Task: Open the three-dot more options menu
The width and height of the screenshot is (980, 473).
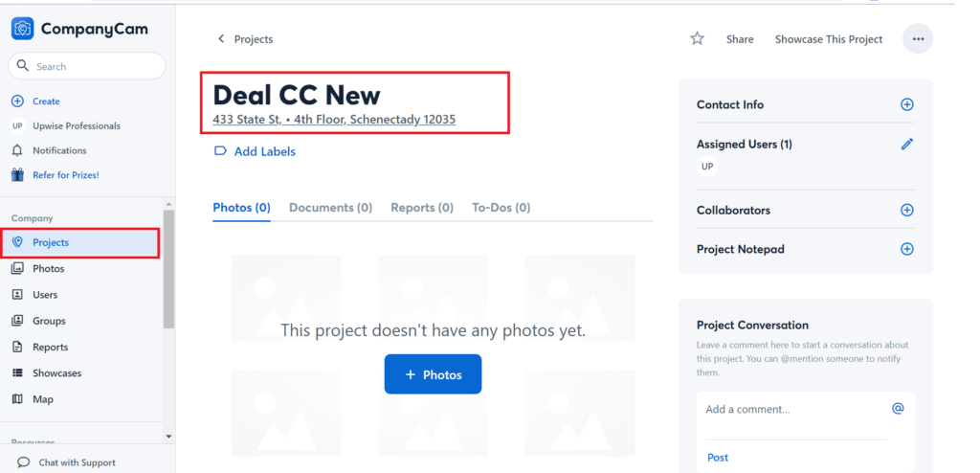Action: pyautogui.click(x=918, y=39)
